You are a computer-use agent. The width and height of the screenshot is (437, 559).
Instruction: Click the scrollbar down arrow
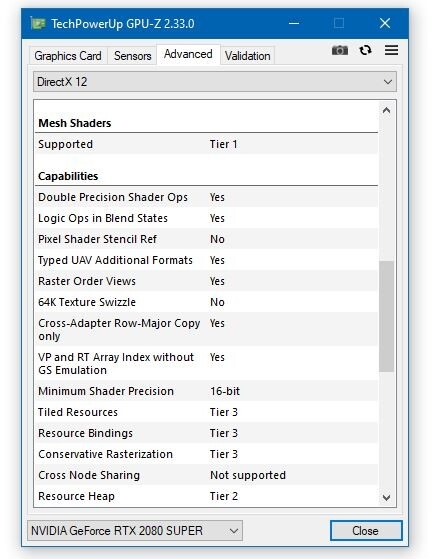[386, 497]
